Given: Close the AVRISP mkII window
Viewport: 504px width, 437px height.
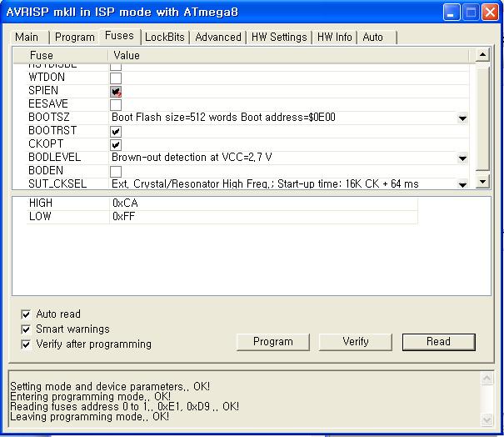Looking at the screenshot, I should tap(490, 13).
